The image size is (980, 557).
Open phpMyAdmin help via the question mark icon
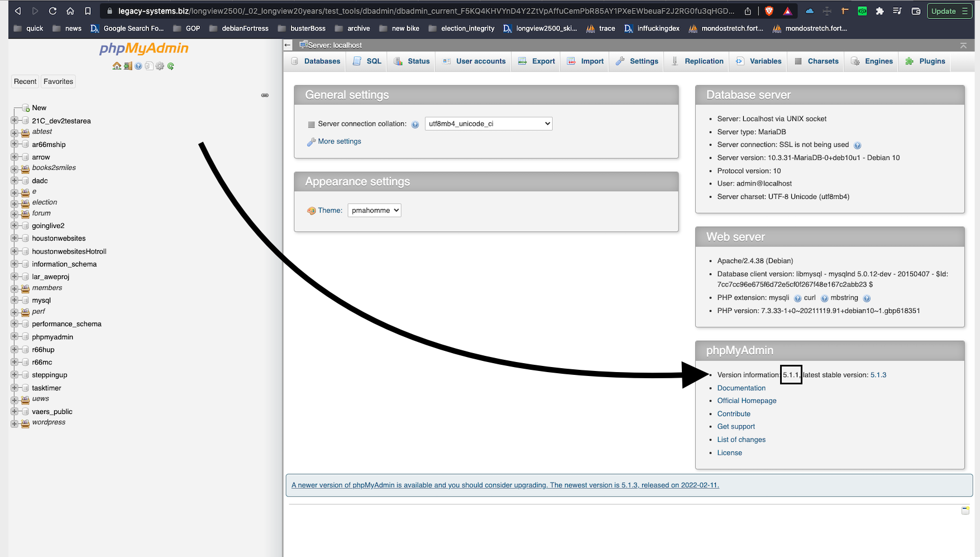pos(138,65)
